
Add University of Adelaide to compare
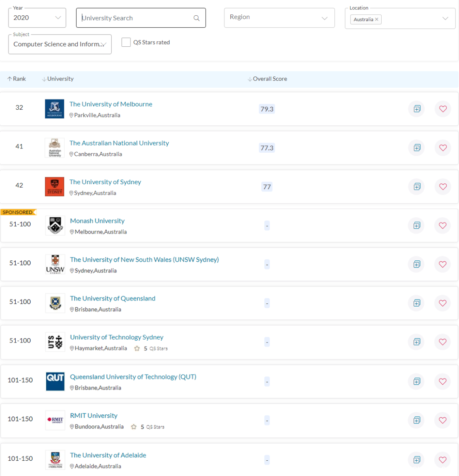[416, 459]
